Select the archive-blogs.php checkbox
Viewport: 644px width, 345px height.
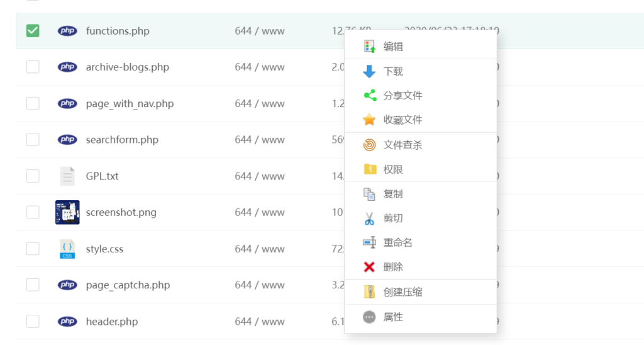pos(33,67)
